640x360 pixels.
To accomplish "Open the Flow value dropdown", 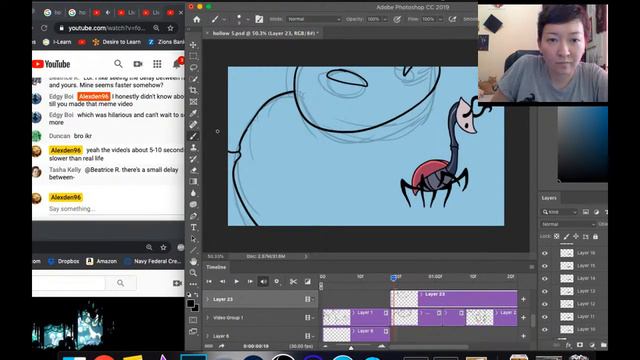I will [x=440, y=19].
